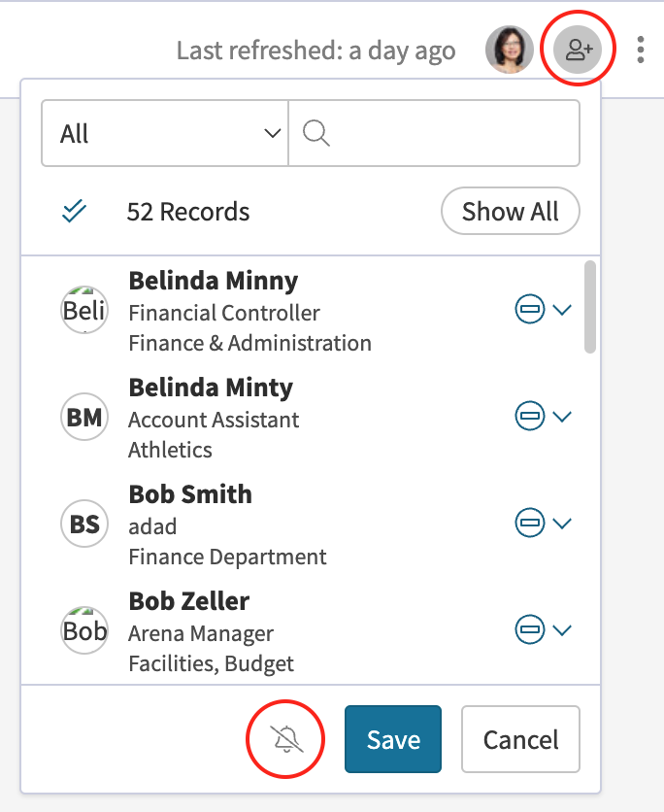
Task: Click the Account Assistant job title
Action: click(x=214, y=420)
